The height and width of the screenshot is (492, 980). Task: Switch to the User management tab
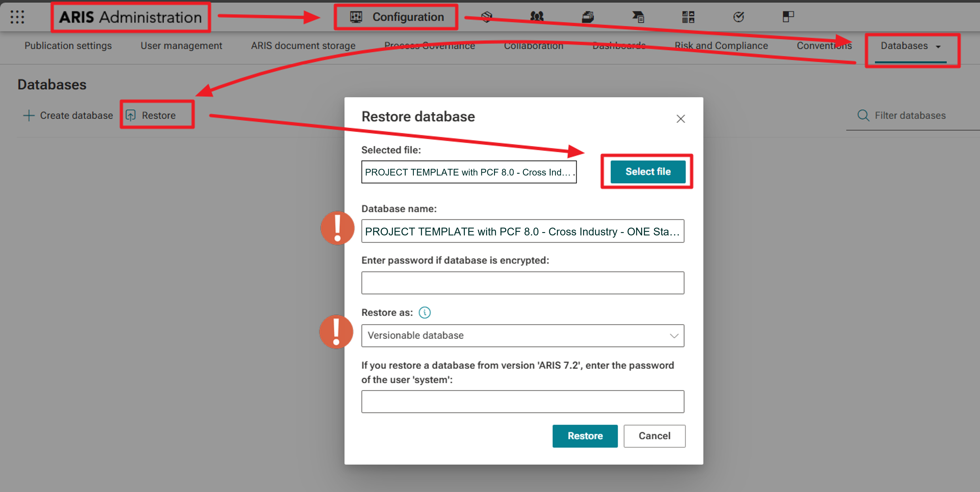[181, 46]
